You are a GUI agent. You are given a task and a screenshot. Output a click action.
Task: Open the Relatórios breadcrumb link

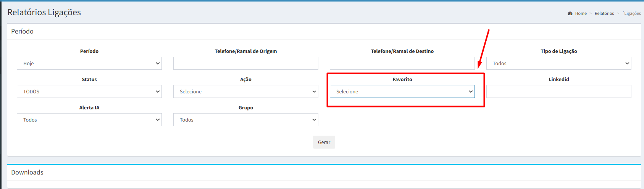coord(604,13)
